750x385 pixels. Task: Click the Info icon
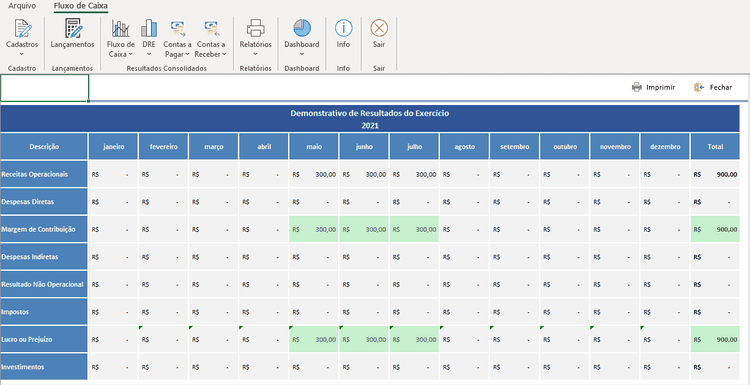click(x=343, y=28)
